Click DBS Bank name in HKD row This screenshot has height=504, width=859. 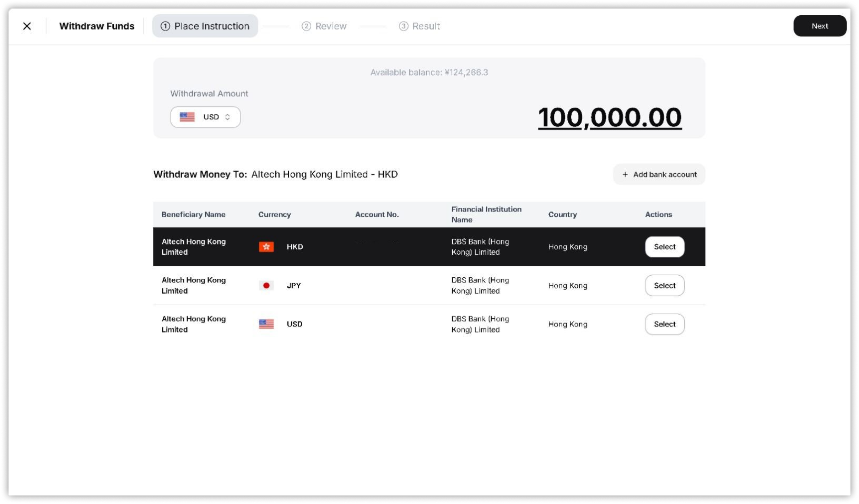[480, 247]
